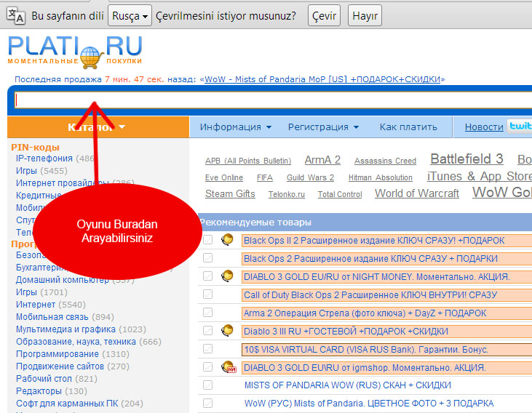This screenshot has height=413, width=532.
Task: Open 10$ VISA VIRTUAL CARD listing
Action: point(366,349)
